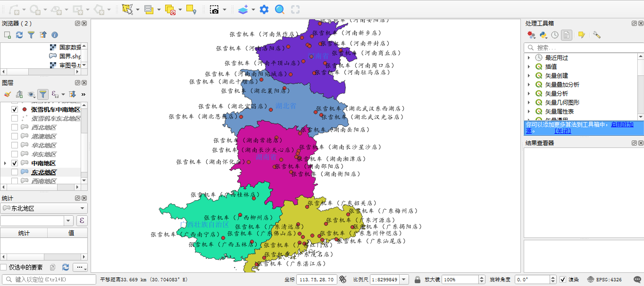Click the deselect features icon

(170, 9)
